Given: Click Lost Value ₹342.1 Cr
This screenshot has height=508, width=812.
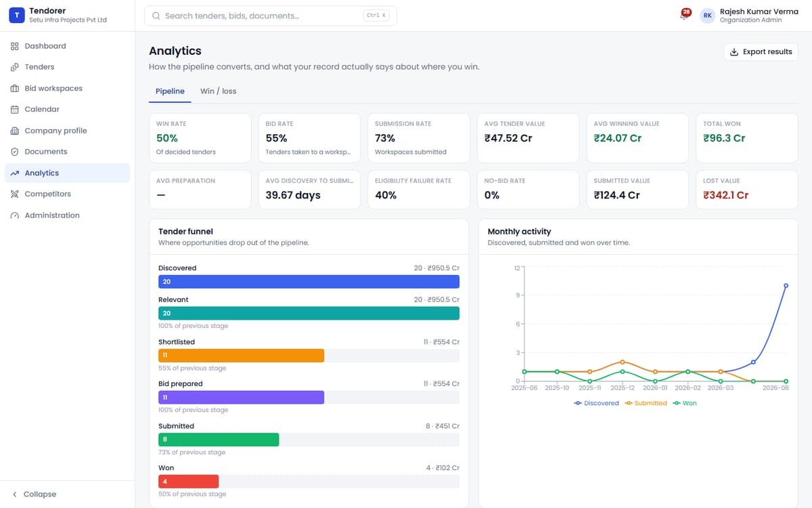Looking at the screenshot, I should click(726, 195).
